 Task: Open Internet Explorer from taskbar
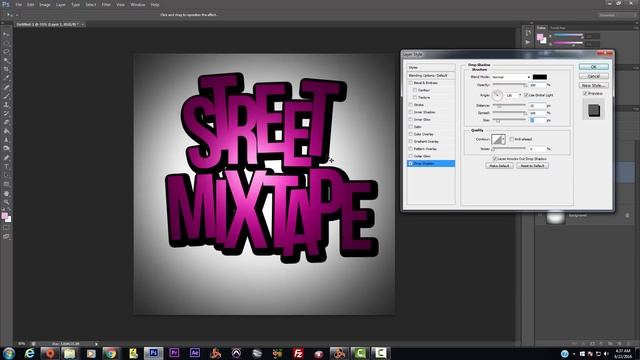[x=29, y=353]
